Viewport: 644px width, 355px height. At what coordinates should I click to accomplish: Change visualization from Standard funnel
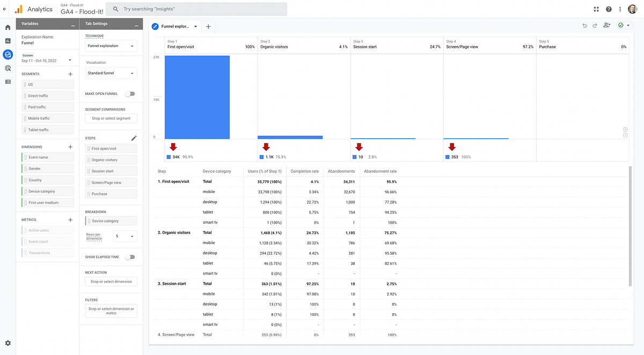point(111,73)
